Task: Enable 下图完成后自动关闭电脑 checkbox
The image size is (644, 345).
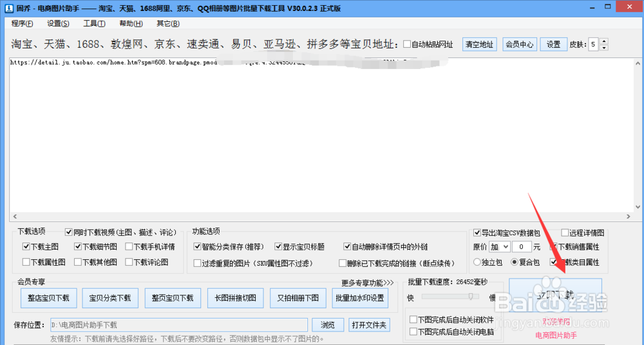Action: coord(413,331)
